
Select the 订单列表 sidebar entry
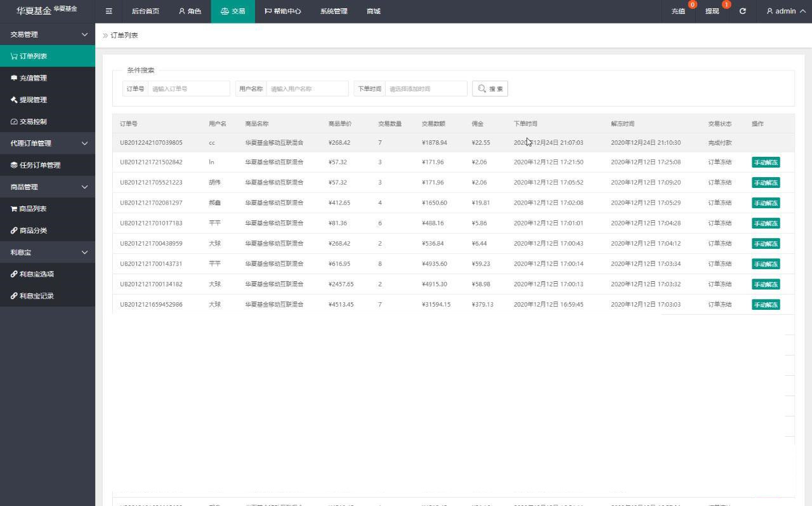[35, 56]
